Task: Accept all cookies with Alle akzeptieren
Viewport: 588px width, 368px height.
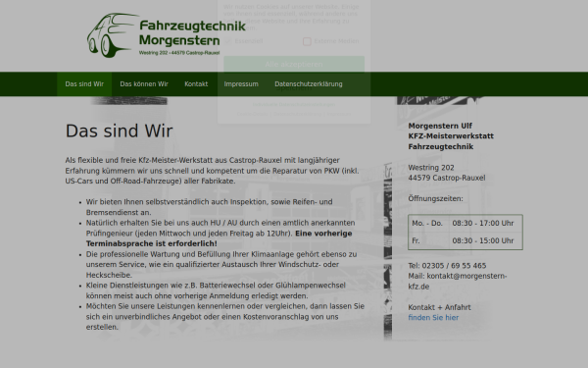Action: [x=294, y=64]
